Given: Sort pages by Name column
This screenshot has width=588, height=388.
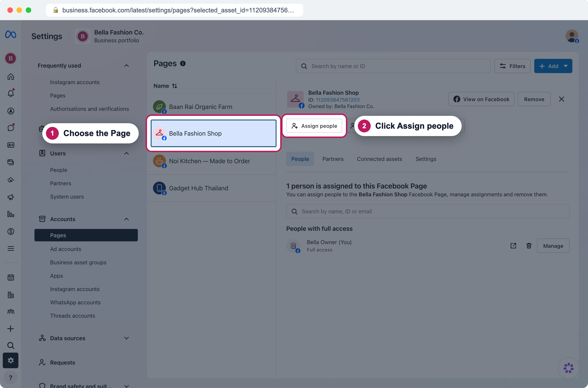Looking at the screenshot, I should (165, 86).
